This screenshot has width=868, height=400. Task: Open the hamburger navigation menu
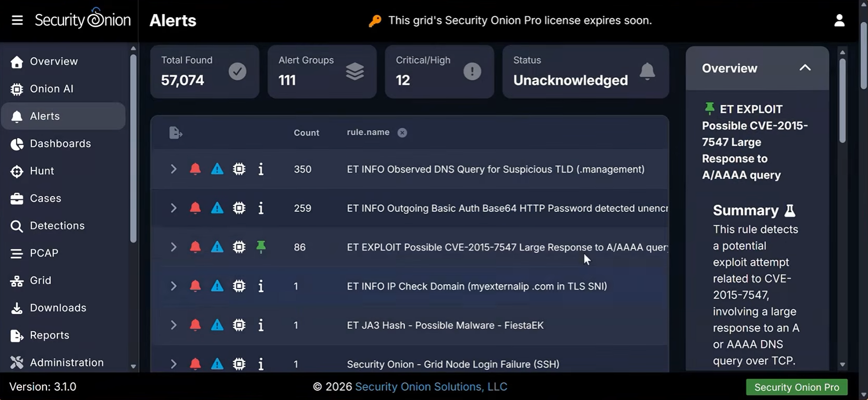[x=17, y=20]
